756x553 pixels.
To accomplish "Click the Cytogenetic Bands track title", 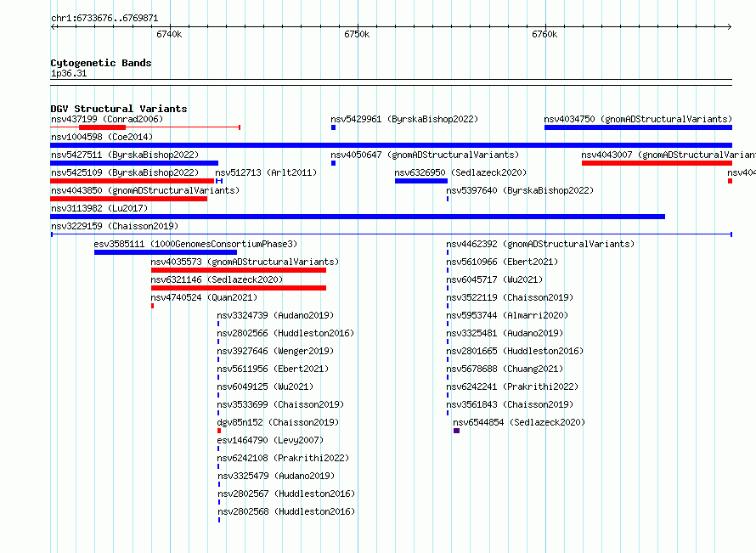I will click(x=101, y=63).
